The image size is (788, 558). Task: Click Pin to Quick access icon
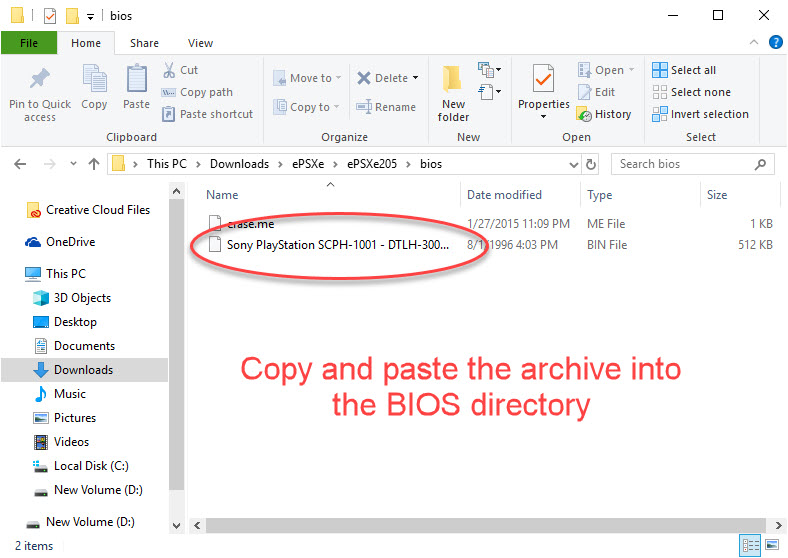(40, 78)
